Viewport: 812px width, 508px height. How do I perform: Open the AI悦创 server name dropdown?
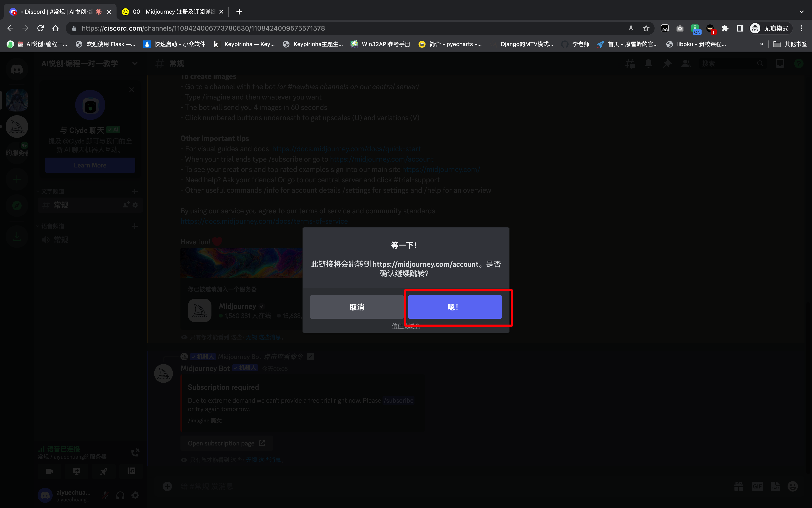pyautogui.click(x=135, y=63)
